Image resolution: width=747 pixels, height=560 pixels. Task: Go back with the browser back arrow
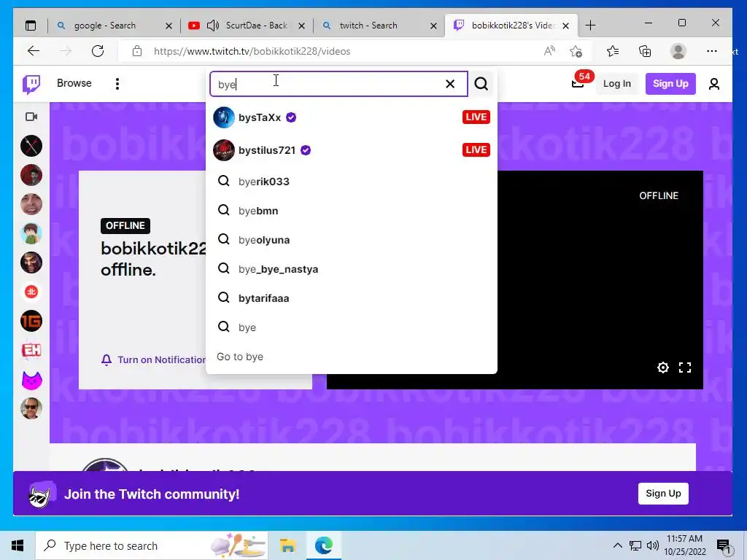point(34,51)
